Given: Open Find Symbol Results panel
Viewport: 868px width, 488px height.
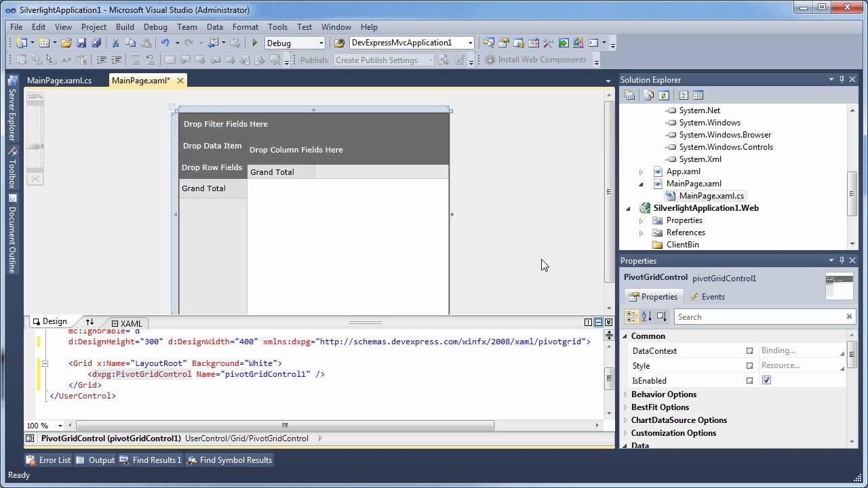Looking at the screenshot, I should click(229, 460).
